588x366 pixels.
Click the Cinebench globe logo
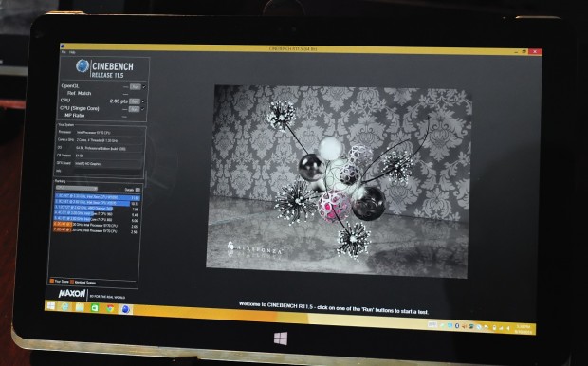[x=83, y=66]
